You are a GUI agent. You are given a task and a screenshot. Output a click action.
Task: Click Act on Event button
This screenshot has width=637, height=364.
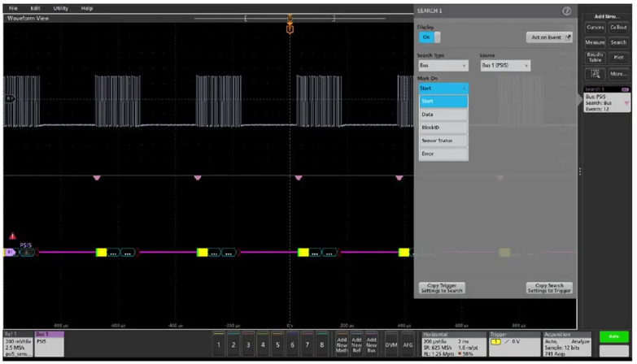[549, 37]
